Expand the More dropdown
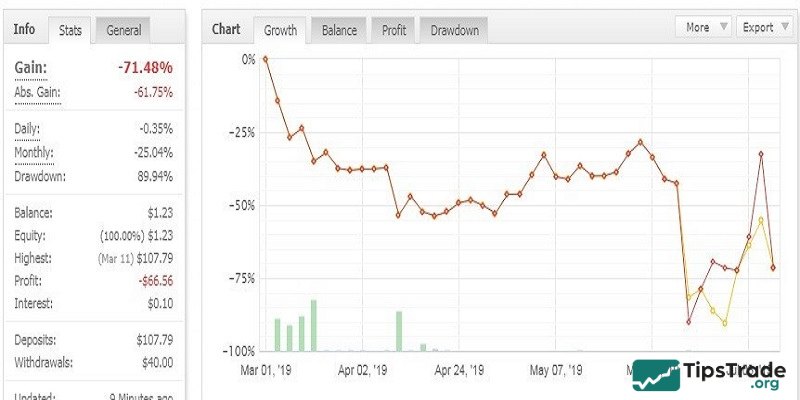 coord(705,28)
